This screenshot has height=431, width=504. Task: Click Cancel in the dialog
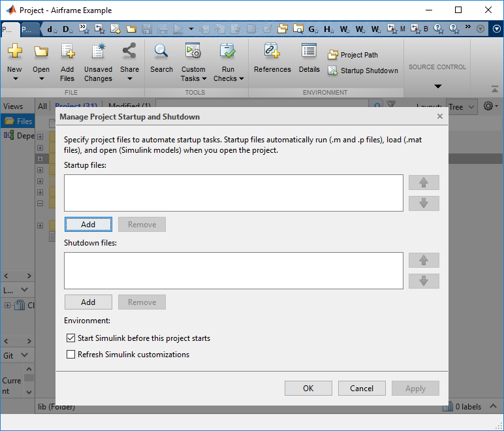tap(362, 388)
